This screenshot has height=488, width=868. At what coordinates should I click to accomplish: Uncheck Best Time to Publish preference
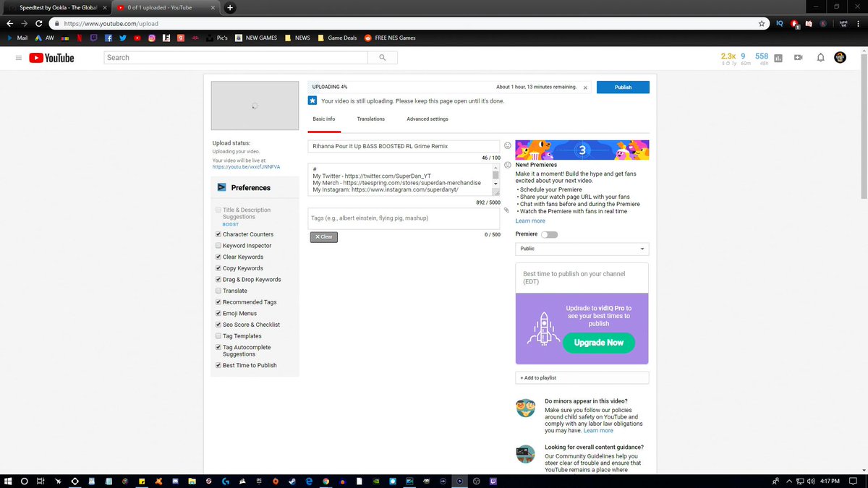[x=218, y=365]
